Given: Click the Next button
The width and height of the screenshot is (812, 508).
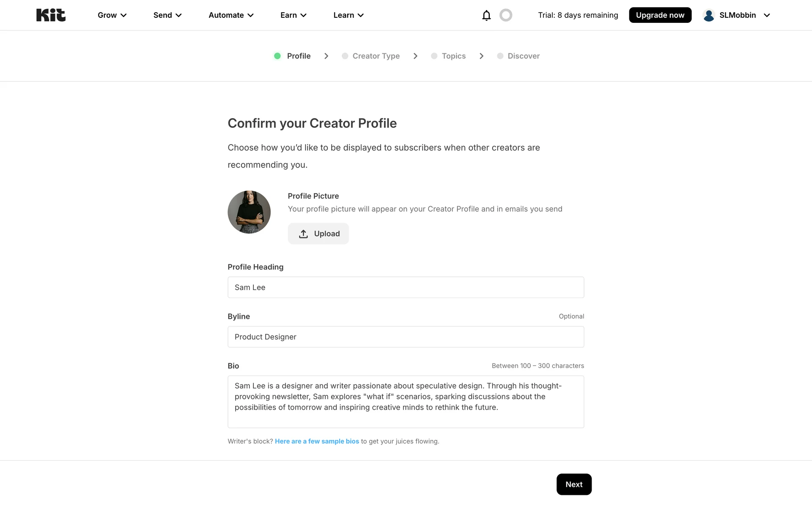Looking at the screenshot, I should [x=574, y=484].
